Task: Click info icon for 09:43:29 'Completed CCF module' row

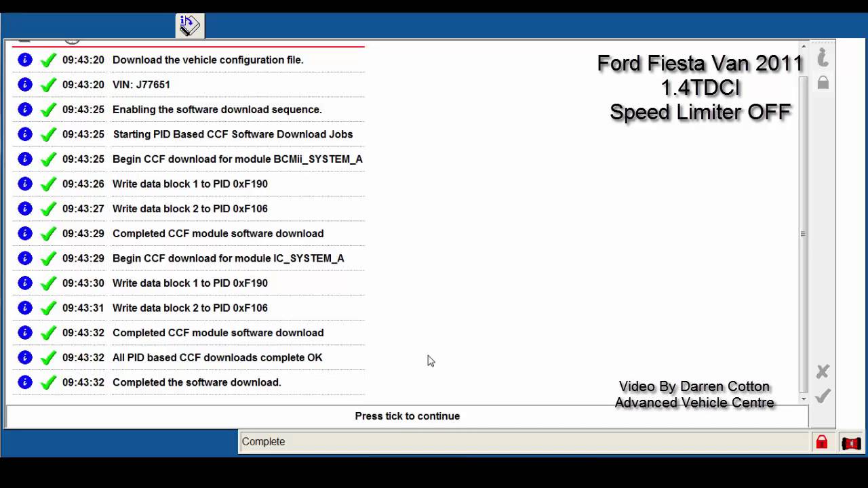Action: 25,233
